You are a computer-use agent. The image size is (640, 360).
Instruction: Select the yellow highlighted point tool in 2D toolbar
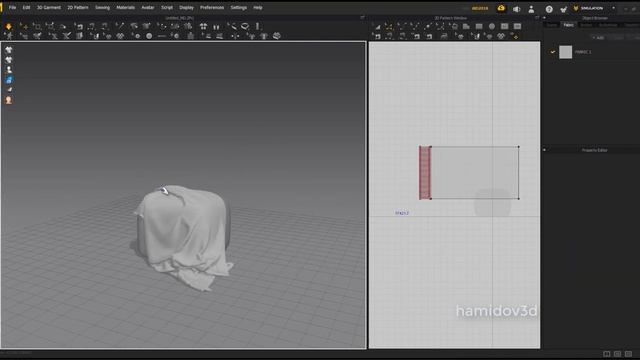pos(389,27)
